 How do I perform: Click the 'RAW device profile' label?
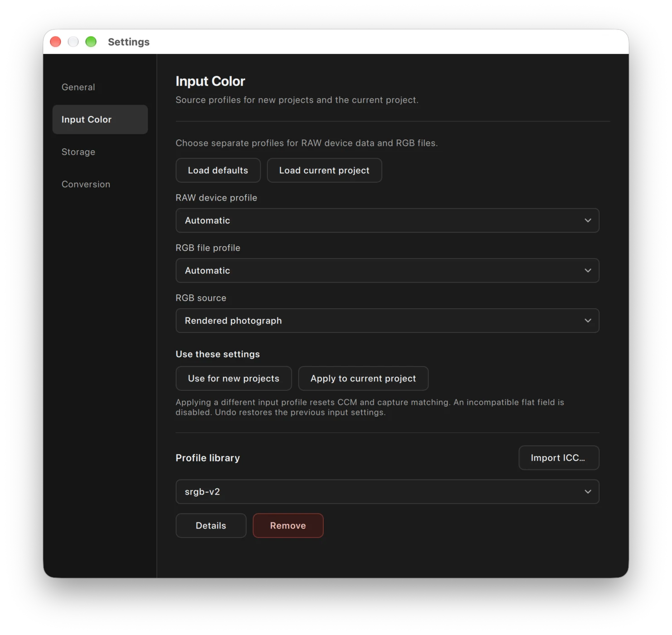(216, 198)
